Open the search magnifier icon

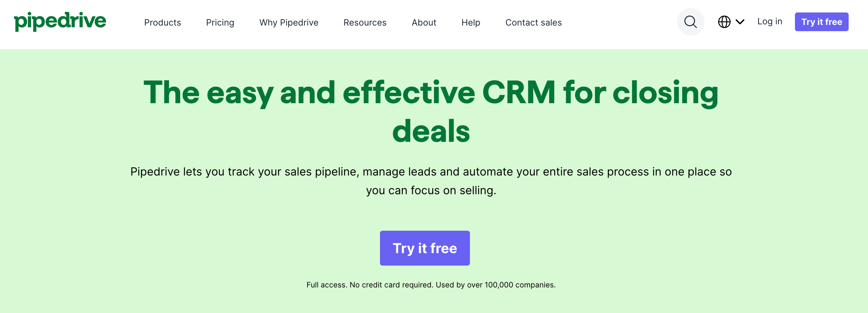[690, 22]
